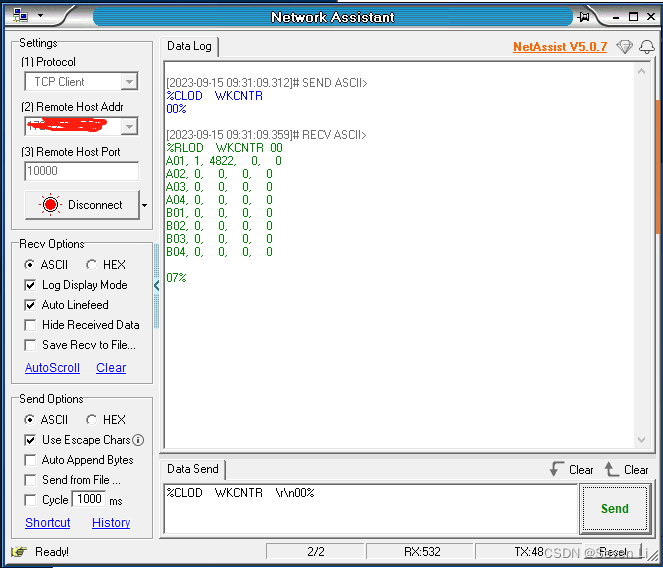Screen dimensions: 663x568
Task: Click the up-arrow Clear icon
Action: (611, 469)
